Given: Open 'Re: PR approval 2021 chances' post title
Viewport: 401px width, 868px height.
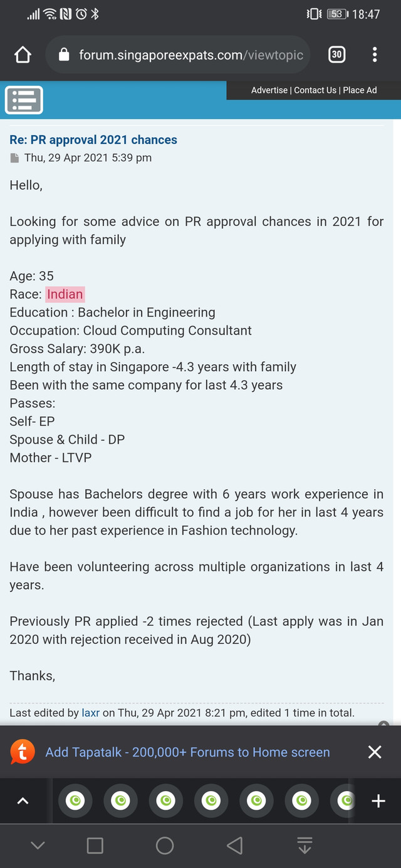Looking at the screenshot, I should [93, 140].
